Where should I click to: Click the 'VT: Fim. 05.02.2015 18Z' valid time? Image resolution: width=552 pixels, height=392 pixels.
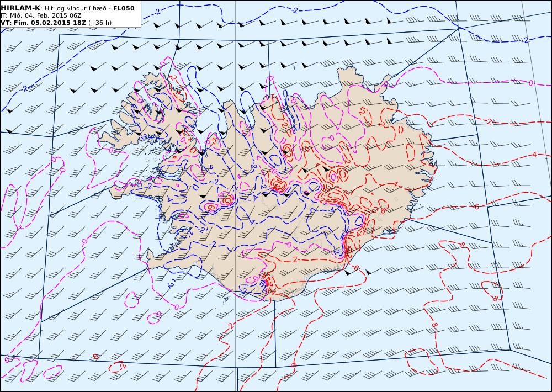[43, 23]
